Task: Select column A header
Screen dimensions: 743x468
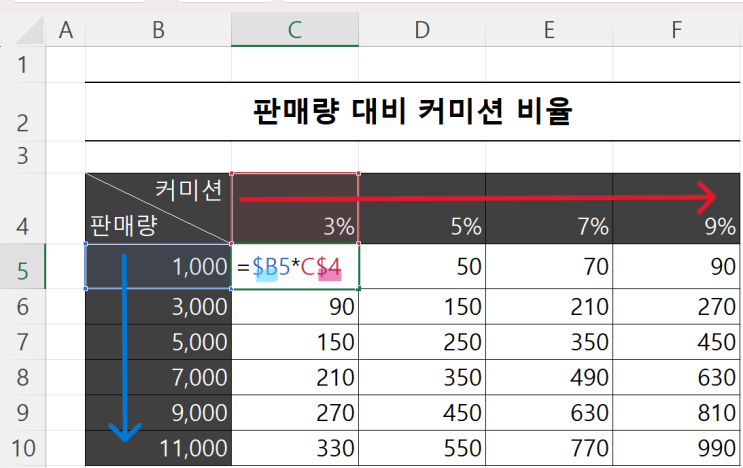Action: click(x=65, y=30)
